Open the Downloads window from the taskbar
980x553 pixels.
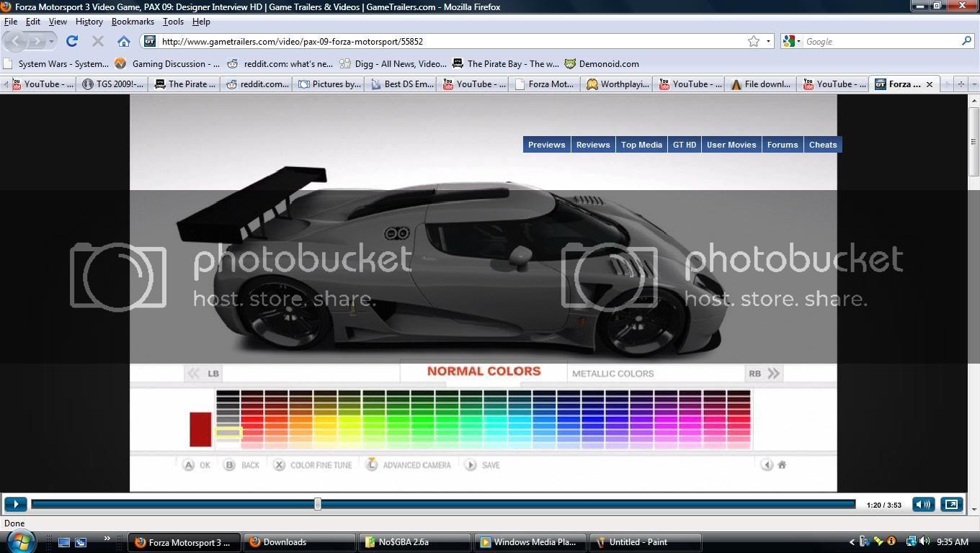point(300,542)
